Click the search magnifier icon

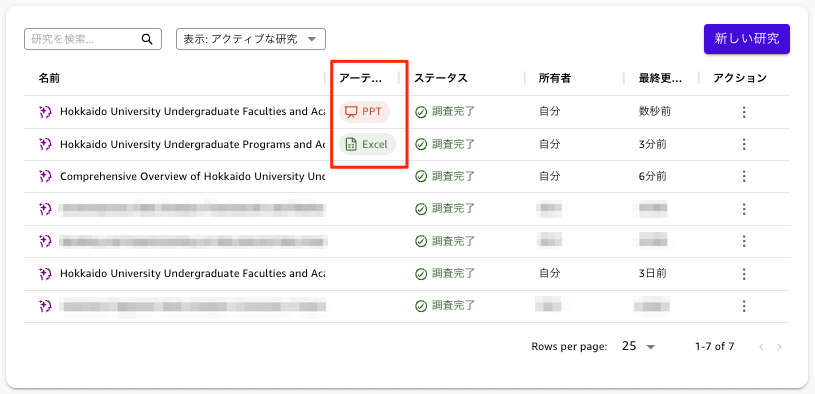[x=147, y=39]
